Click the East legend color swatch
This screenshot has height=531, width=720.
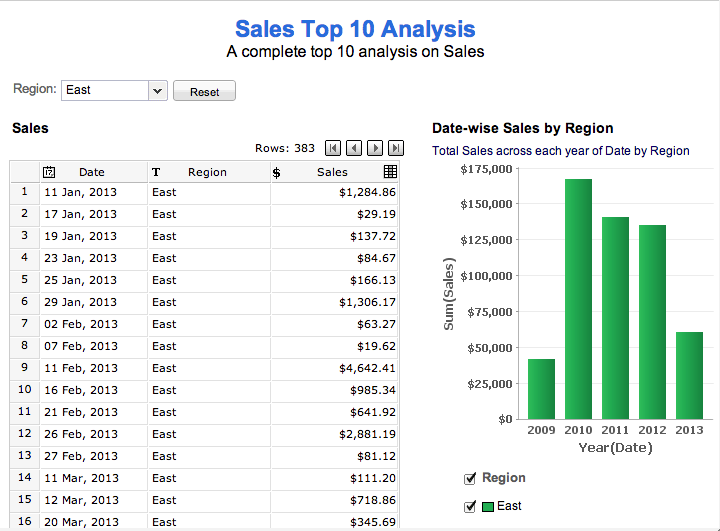tap(488, 506)
